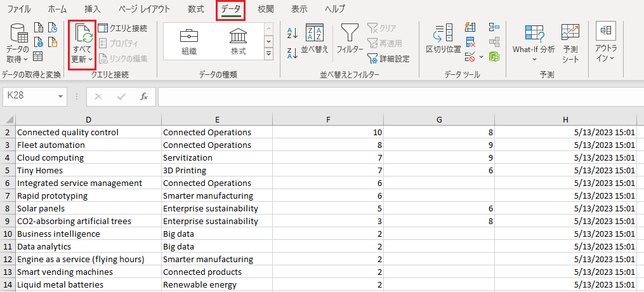Viewport: 644px width, 292px height.
Task: Click the formula bar Cancel (X) icon
Action: [98, 96]
